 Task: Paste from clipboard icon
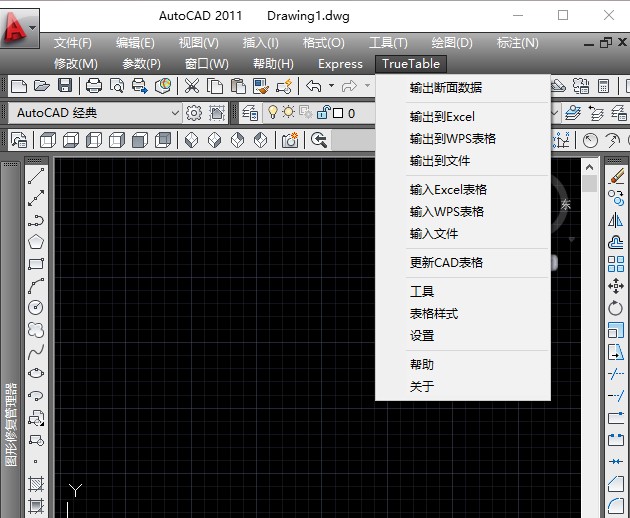click(x=238, y=86)
